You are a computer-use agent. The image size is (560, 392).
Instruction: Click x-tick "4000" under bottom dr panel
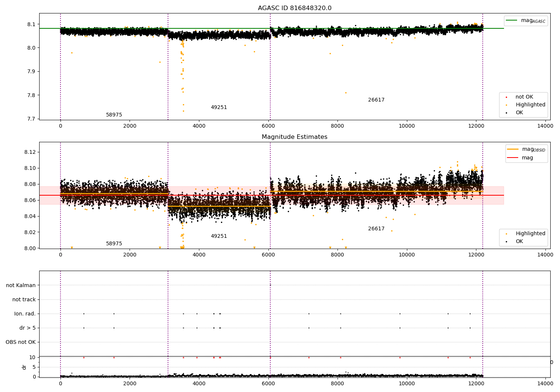[199, 383]
